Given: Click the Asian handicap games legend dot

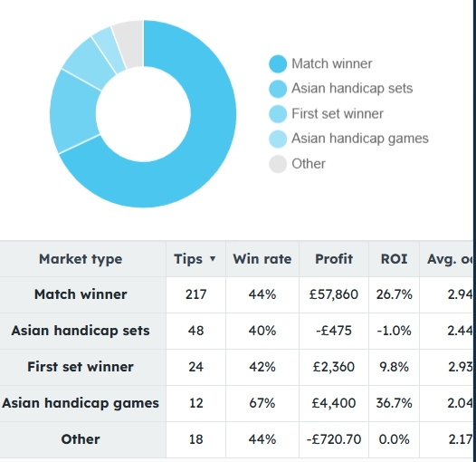Looking at the screenshot, I should (x=278, y=139).
